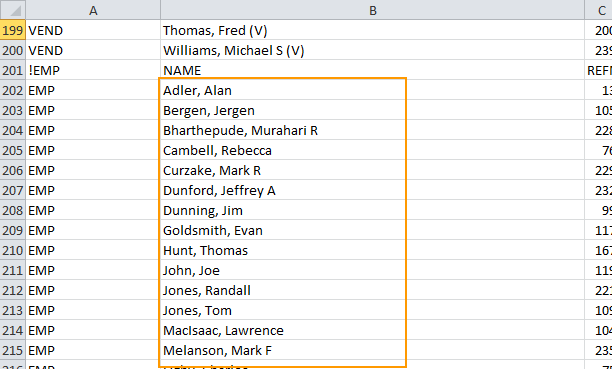
Task: Click cell containing Thomas, Fred (V)
Action: (x=372, y=30)
